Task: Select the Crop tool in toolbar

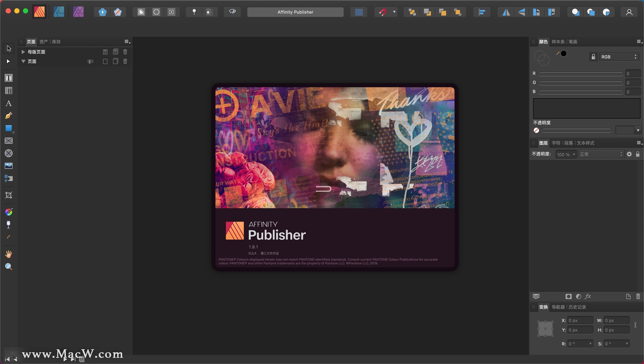Action: click(x=8, y=194)
